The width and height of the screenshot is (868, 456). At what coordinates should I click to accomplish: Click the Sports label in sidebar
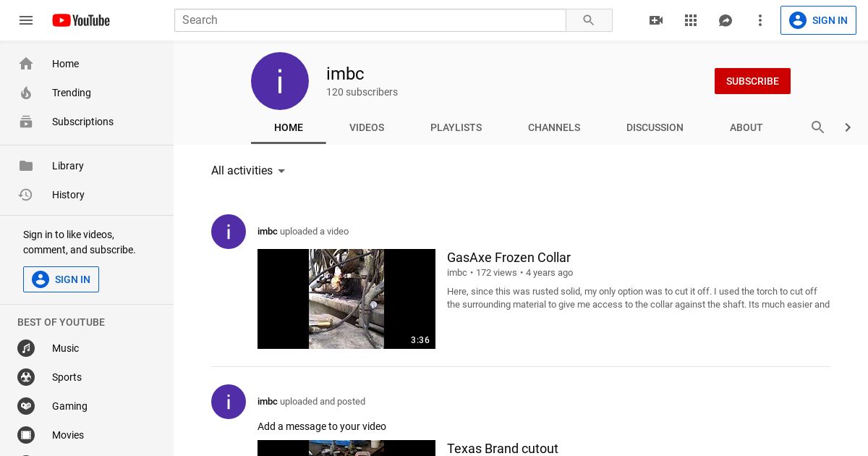click(67, 377)
